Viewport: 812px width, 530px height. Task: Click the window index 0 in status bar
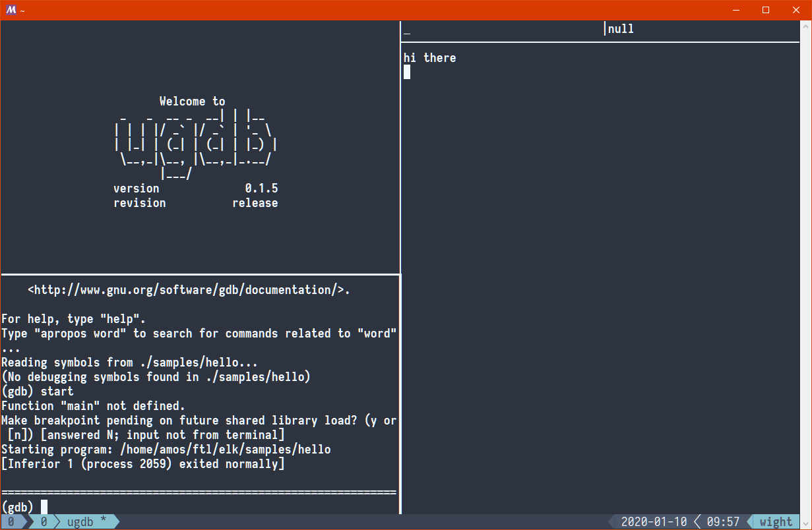click(44, 522)
